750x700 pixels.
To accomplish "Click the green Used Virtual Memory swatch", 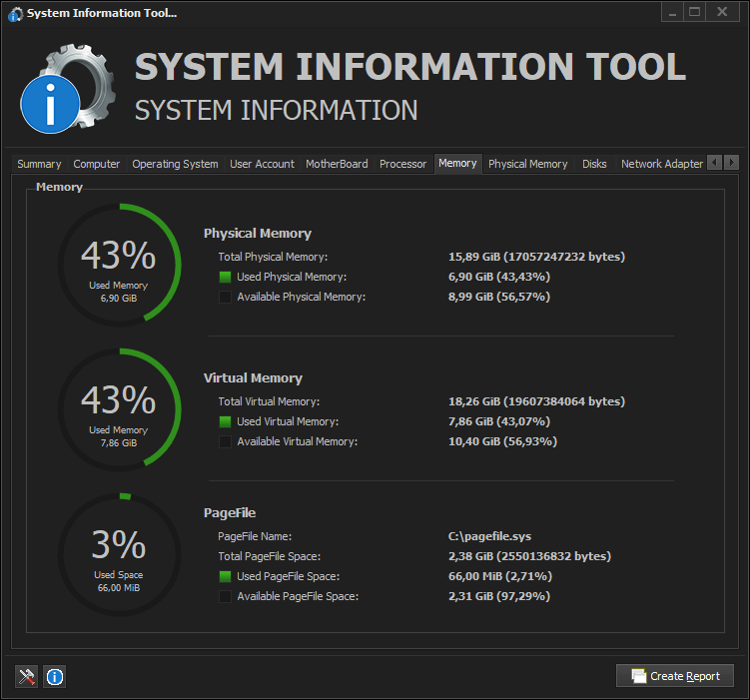I will 225,421.
